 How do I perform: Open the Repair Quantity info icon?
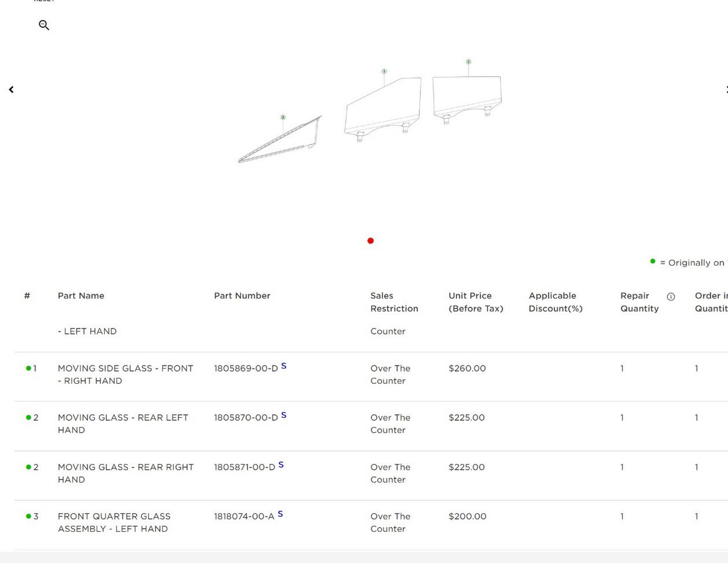click(671, 296)
